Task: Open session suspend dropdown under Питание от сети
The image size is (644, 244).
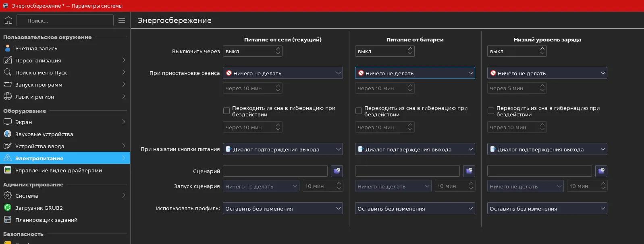Action: [283, 73]
